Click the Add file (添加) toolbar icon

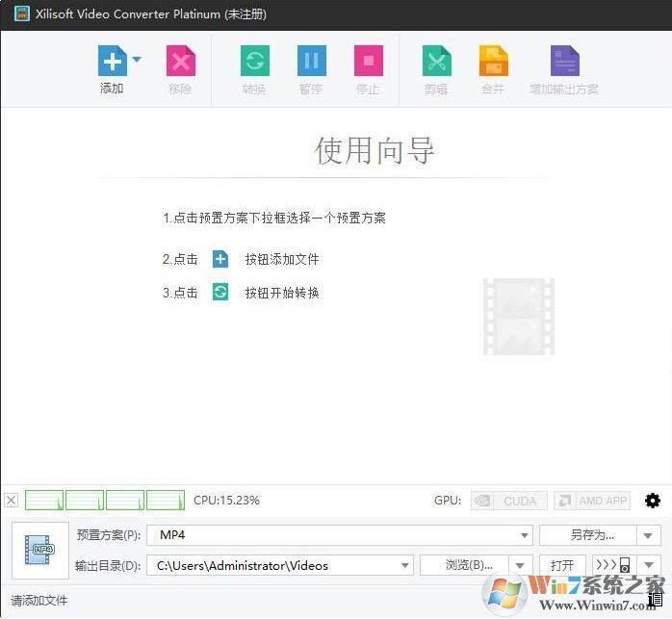(112, 62)
